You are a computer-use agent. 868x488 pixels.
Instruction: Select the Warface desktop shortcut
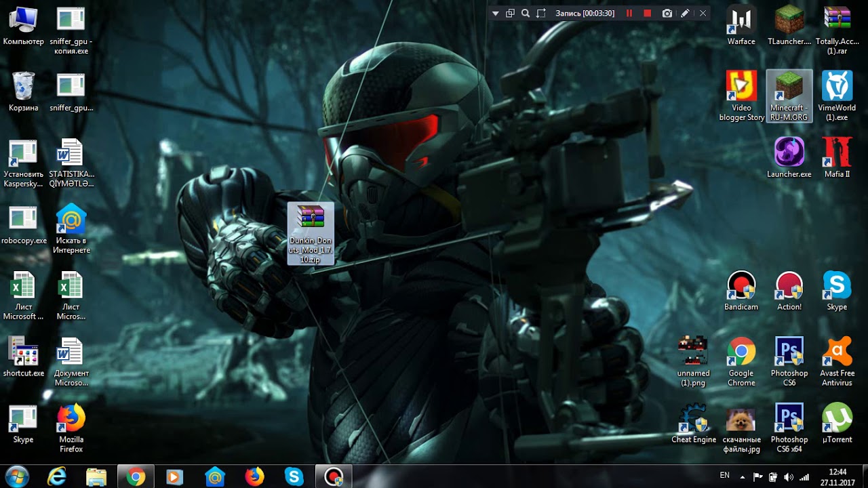click(x=741, y=26)
